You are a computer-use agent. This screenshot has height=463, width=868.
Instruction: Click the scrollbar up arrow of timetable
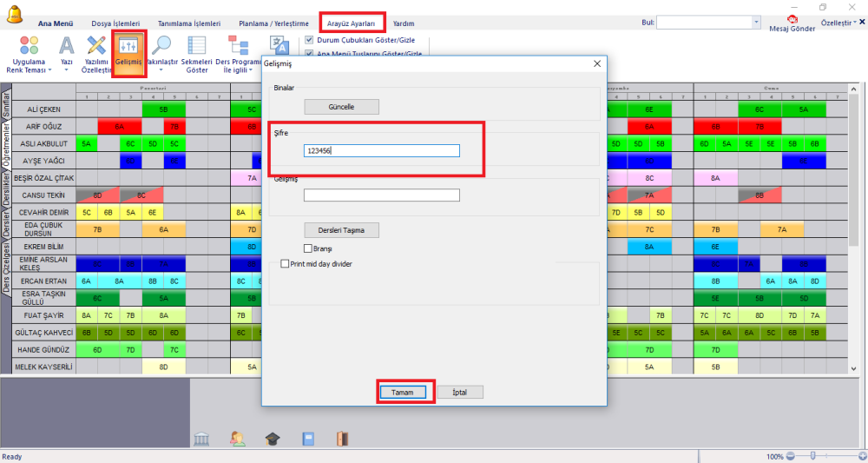(853, 89)
